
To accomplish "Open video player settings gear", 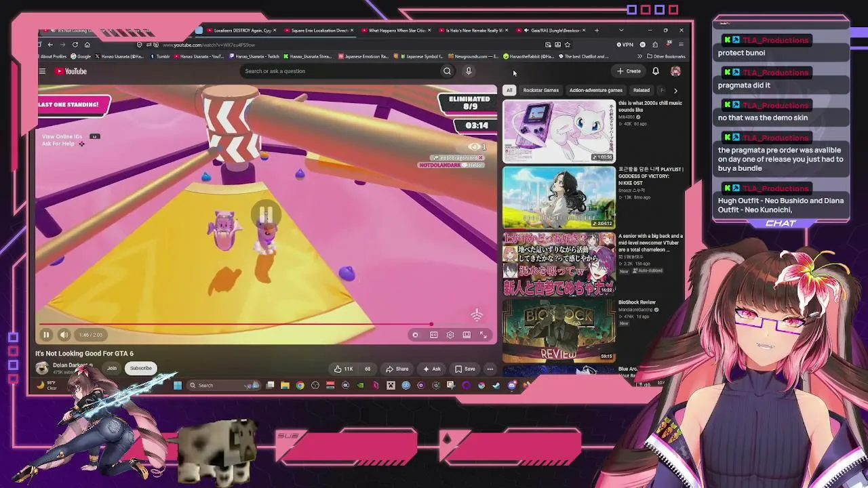I will [450, 335].
